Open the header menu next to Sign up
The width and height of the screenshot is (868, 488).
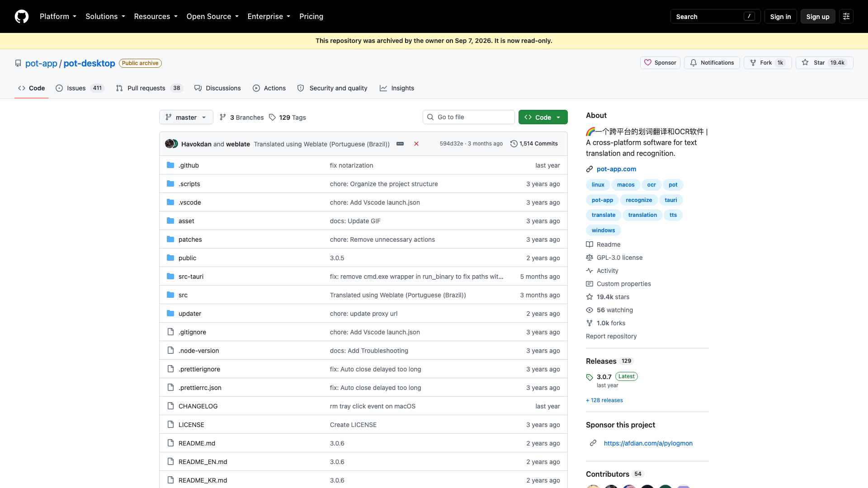[x=846, y=16]
